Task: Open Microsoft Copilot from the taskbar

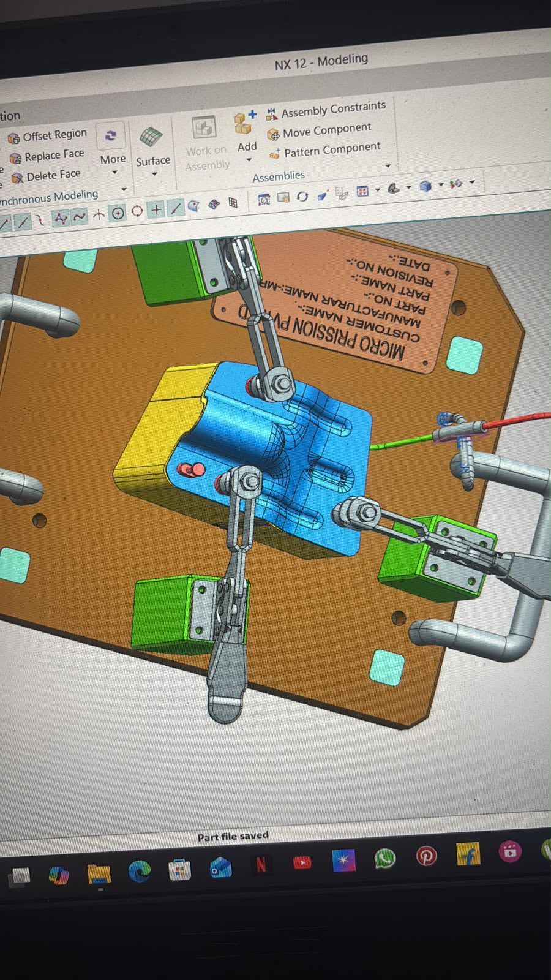Action: (59, 876)
